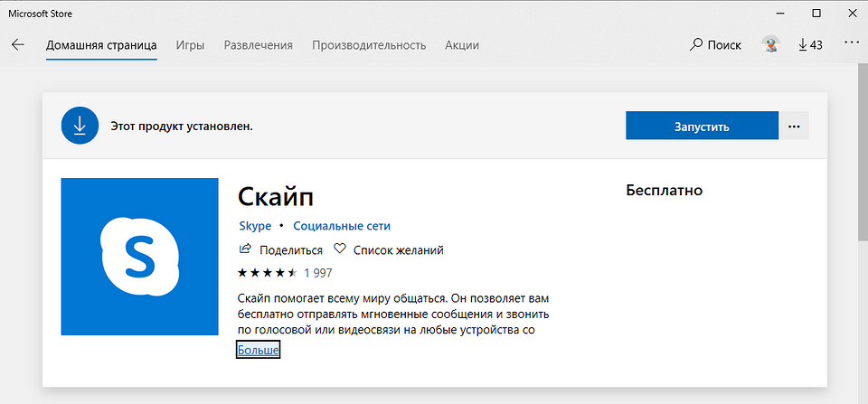Click the heart wishlist icon
This screenshot has height=404, width=868.
click(340, 249)
